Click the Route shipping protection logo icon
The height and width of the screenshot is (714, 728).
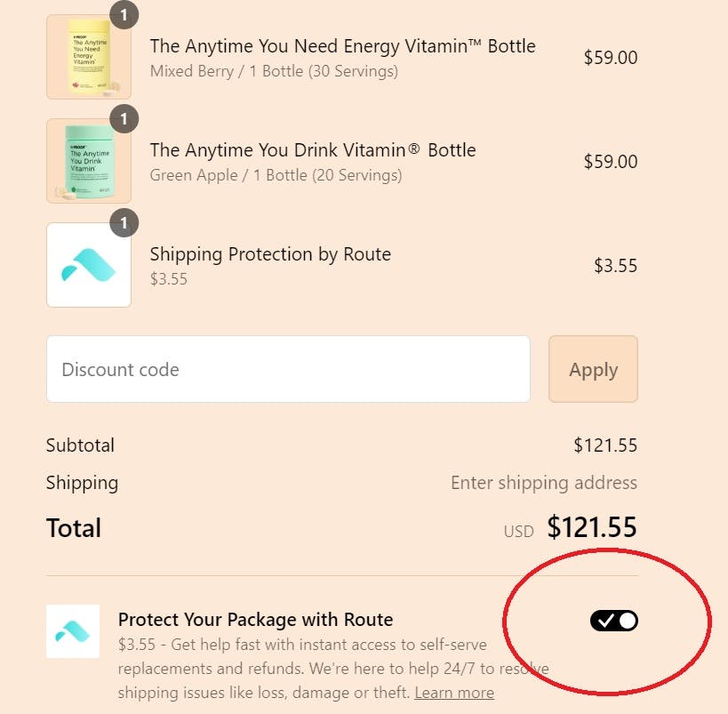click(x=89, y=264)
